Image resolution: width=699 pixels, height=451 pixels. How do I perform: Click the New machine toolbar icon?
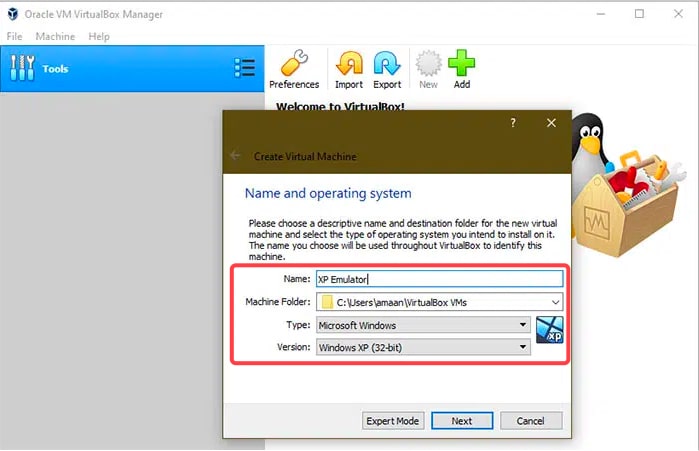tap(428, 70)
